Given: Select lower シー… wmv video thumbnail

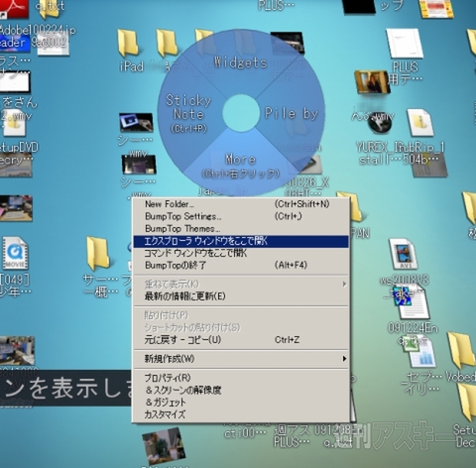Looking at the screenshot, I should coord(139,165).
